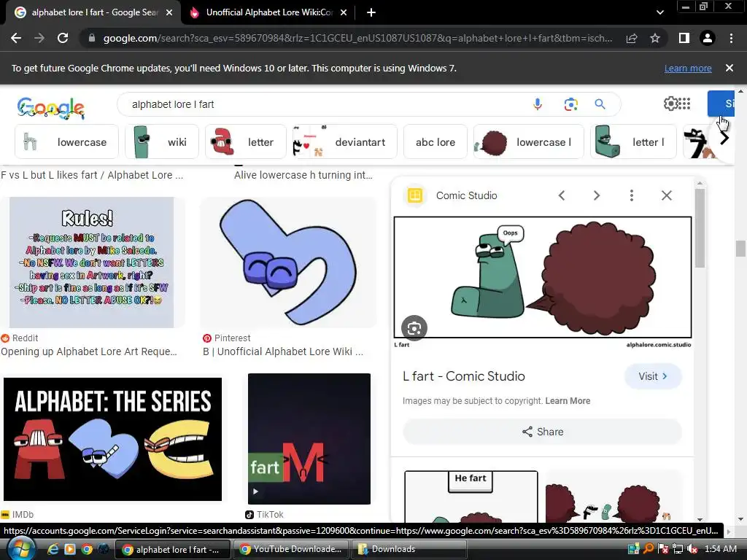Switch to the Unofficial Alphabet Lore Wiki tab
Image resolution: width=747 pixels, height=560 pixels.
(x=269, y=12)
